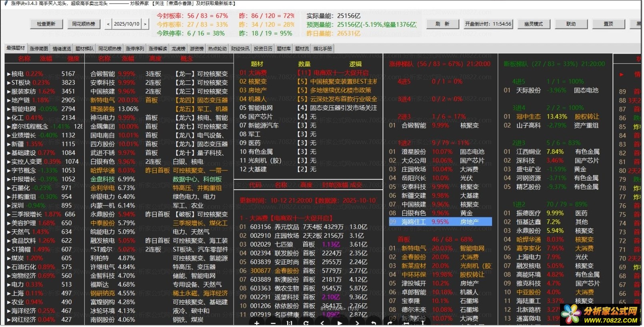Viewport: 644px width, 327px height.
Task: Select stock 新特电气 with 20.03% gain in middle list
Action: tap(160, 100)
